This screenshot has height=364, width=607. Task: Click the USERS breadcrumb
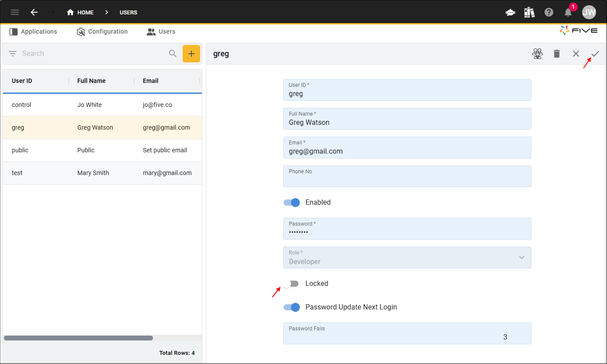(x=128, y=12)
